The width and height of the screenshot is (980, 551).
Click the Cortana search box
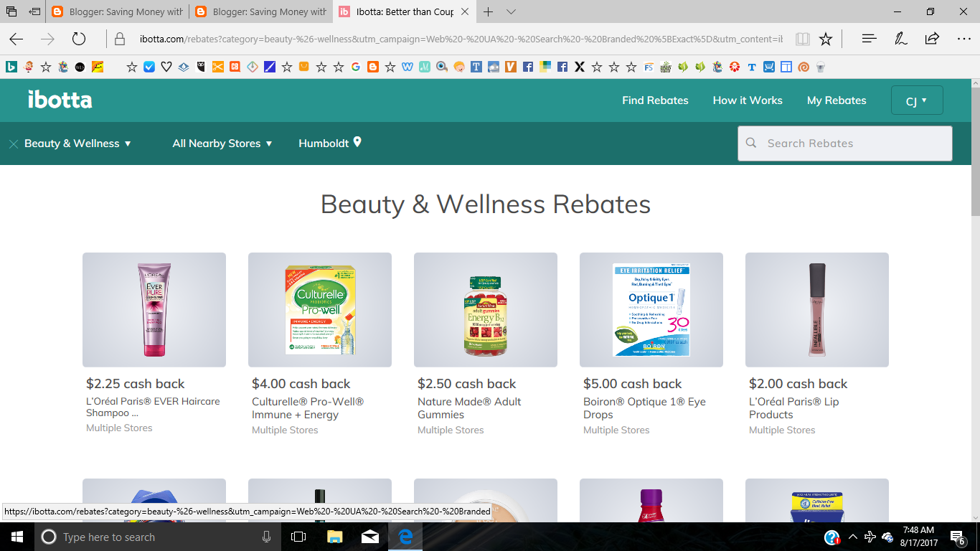(x=158, y=537)
